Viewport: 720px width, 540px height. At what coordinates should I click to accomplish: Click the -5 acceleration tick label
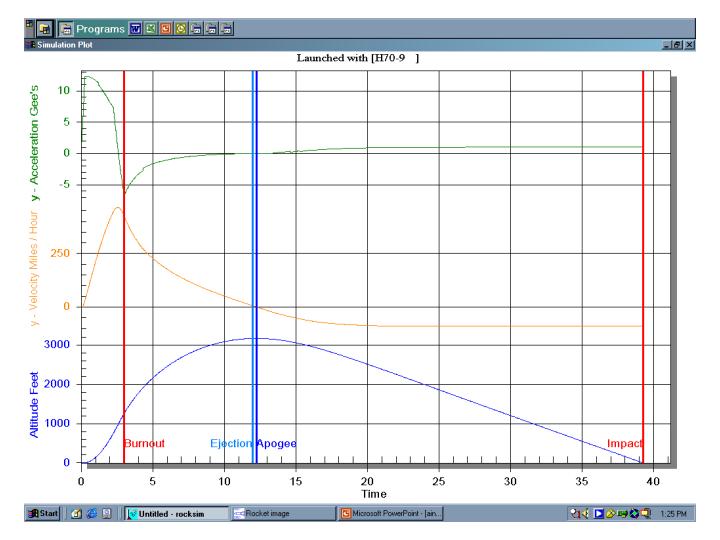63,184
